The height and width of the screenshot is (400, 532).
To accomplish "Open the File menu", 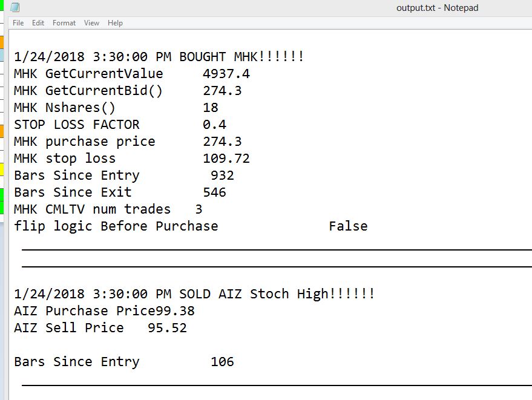I will (18, 23).
